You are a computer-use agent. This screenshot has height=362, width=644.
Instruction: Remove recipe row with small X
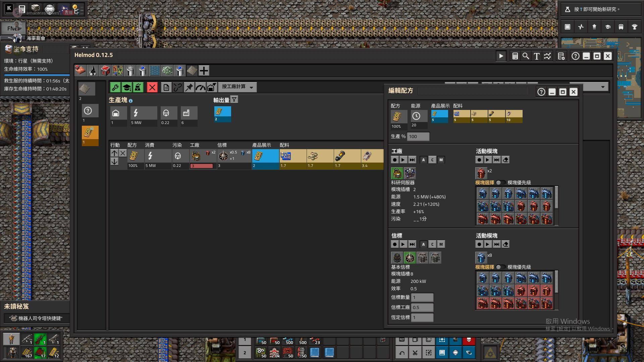coord(123,153)
